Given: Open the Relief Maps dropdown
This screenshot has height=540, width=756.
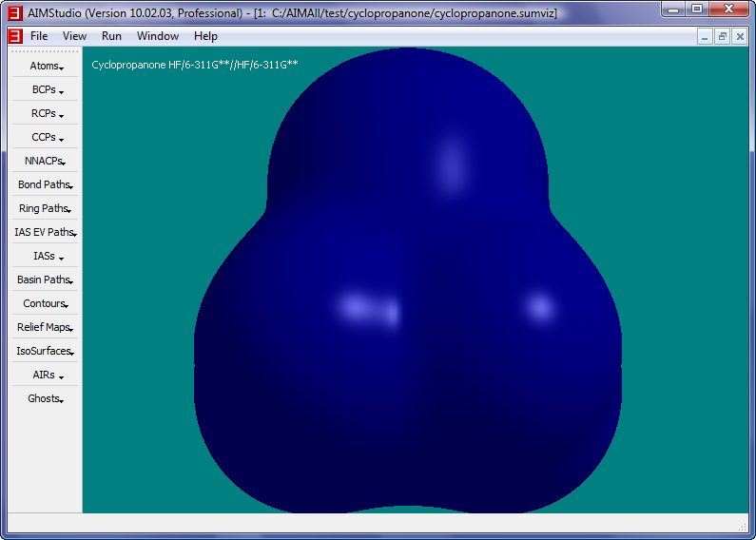Looking at the screenshot, I should 45,327.
